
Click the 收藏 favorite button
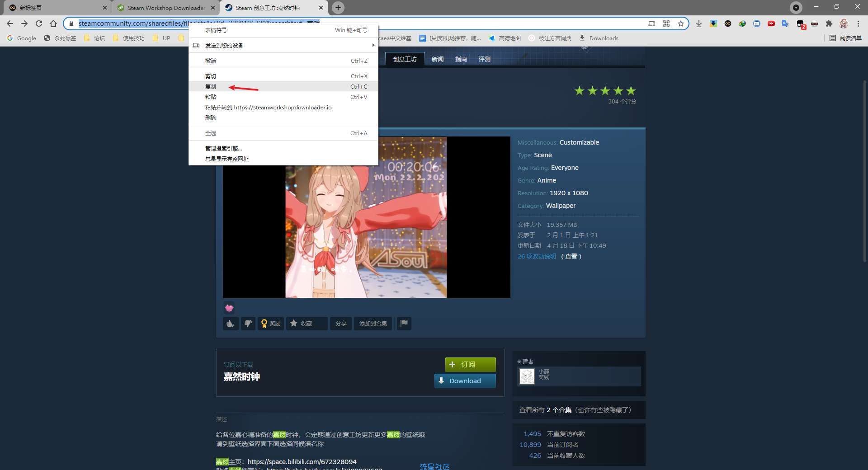pos(307,324)
